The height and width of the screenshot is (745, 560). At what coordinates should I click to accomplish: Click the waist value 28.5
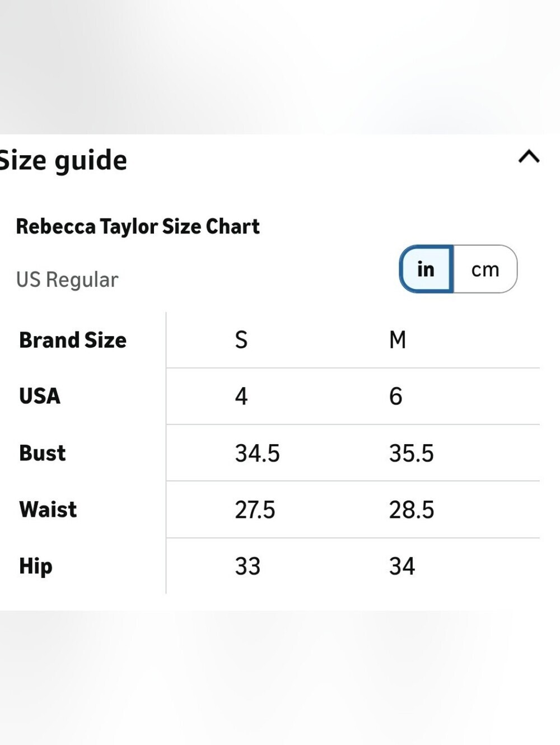click(x=412, y=510)
